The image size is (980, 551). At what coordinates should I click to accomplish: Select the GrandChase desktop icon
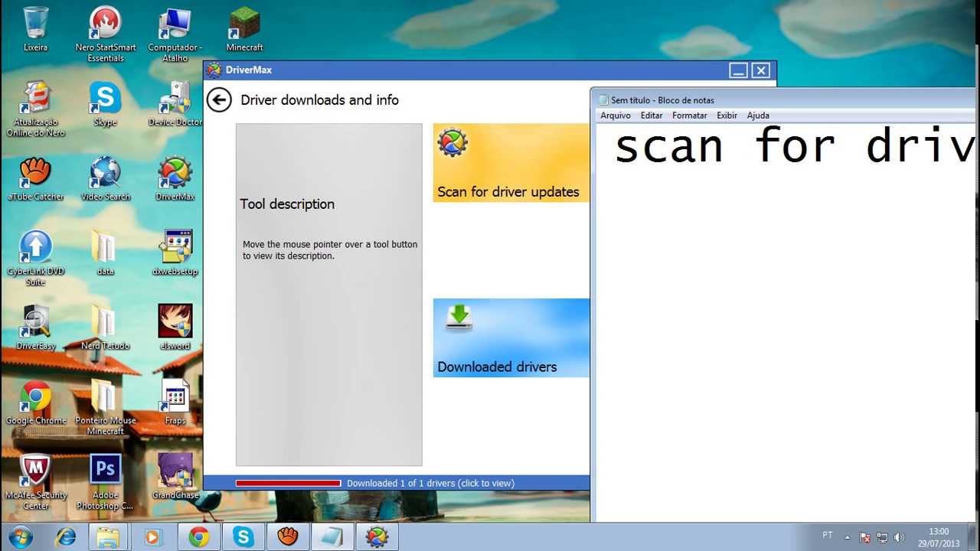tap(175, 478)
